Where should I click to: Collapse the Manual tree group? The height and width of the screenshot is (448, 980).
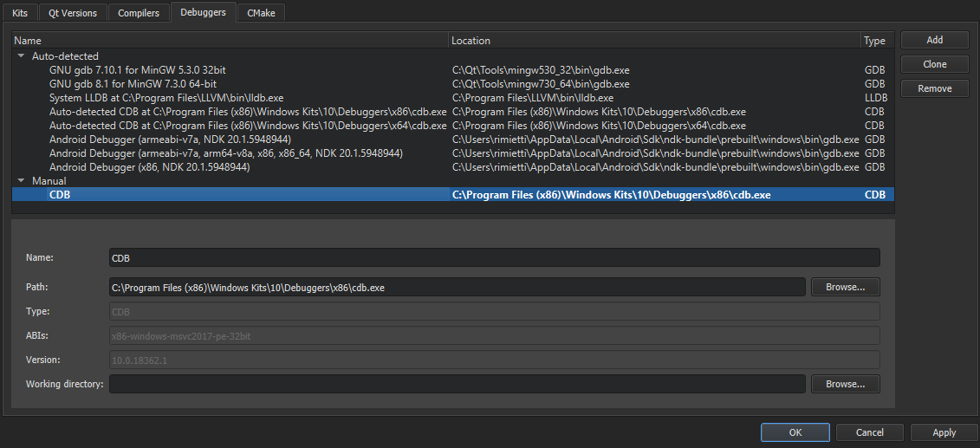[x=21, y=181]
